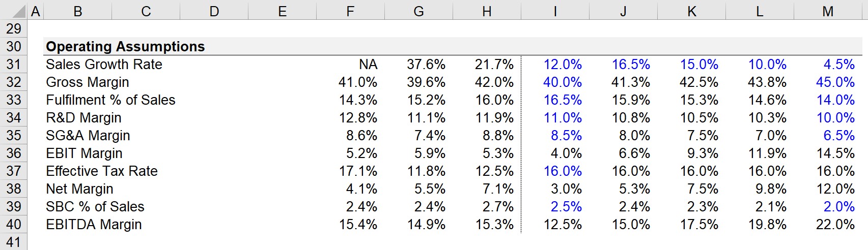Select the Net Margin label cell
This screenshot has height=250, width=868.
79,189
